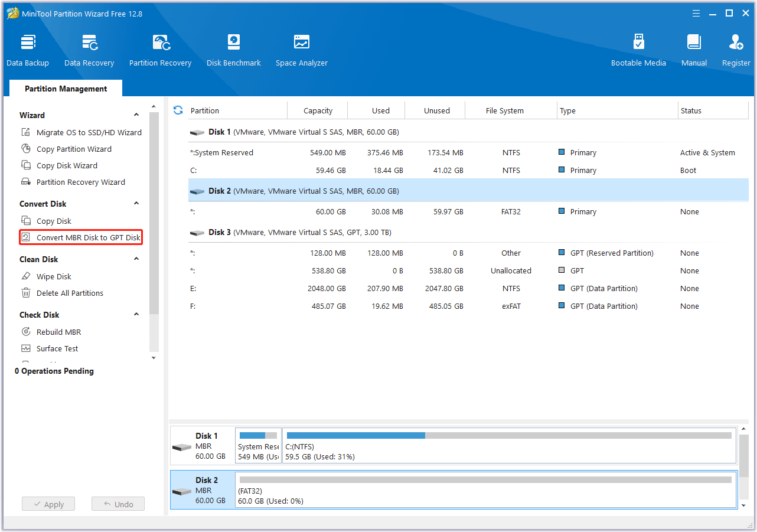Collapse the Check Disk section
757x532 pixels.
(136, 315)
